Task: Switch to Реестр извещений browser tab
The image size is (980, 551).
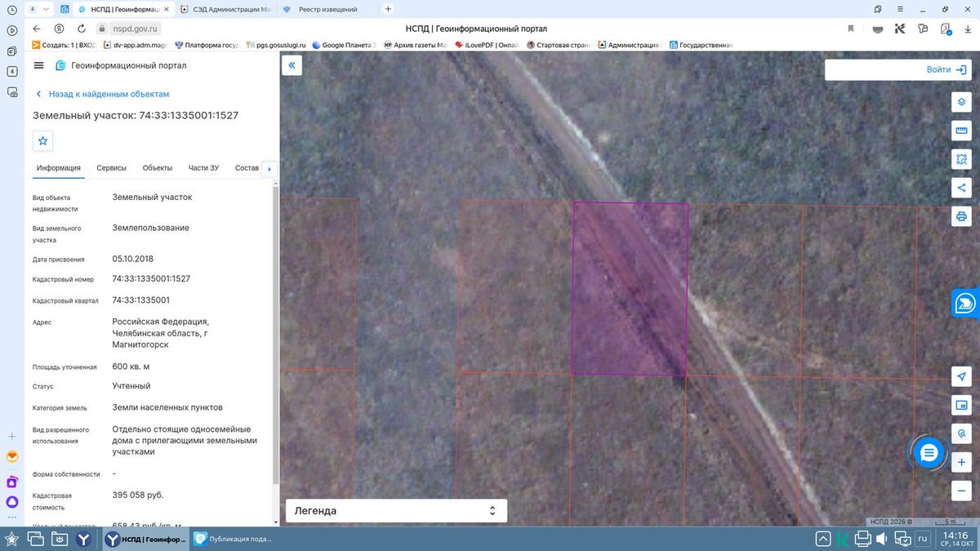Action: pos(326,9)
